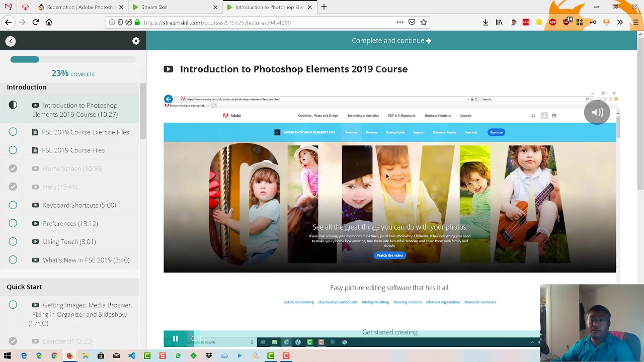The image size is (644, 362).
Task: Open Microsoft Store from the taskbar
Action: [x=101, y=355]
